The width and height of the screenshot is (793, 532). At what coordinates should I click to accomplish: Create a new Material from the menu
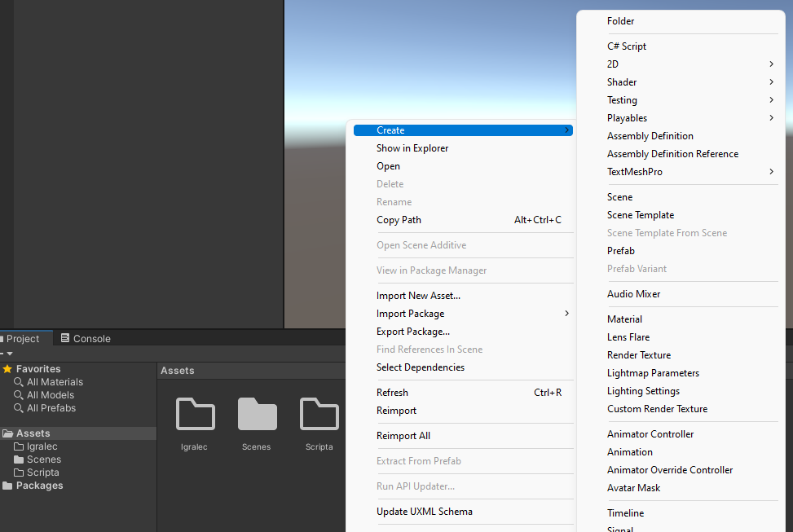point(624,319)
